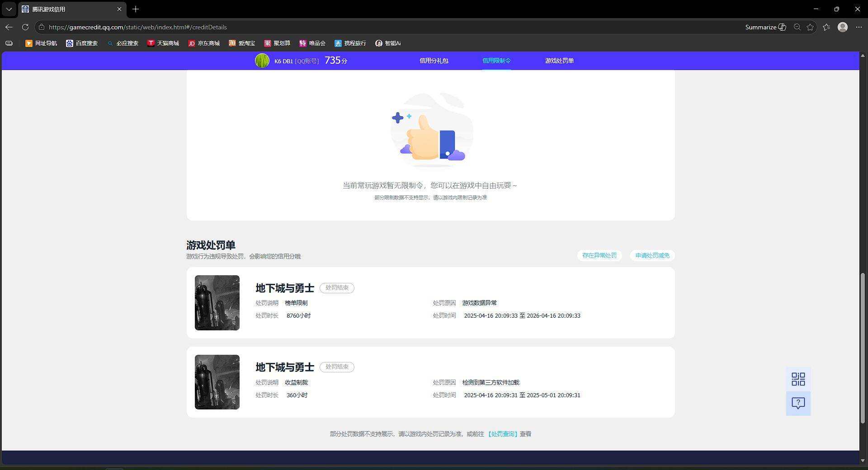Open 聚划算 bookmark
Image resolution: width=868 pixels, height=470 pixels.
pos(277,43)
